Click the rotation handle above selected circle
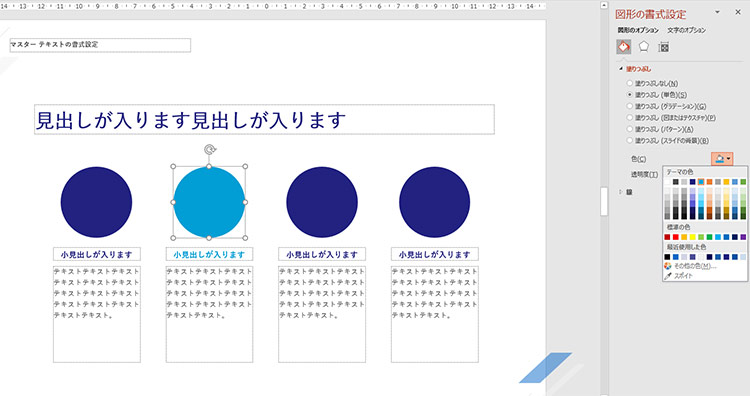750x396 pixels. pyautogui.click(x=210, y=150)
